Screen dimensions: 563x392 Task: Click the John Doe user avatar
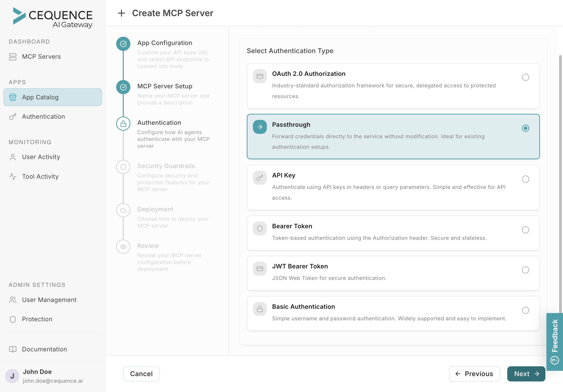click(12, 376)
